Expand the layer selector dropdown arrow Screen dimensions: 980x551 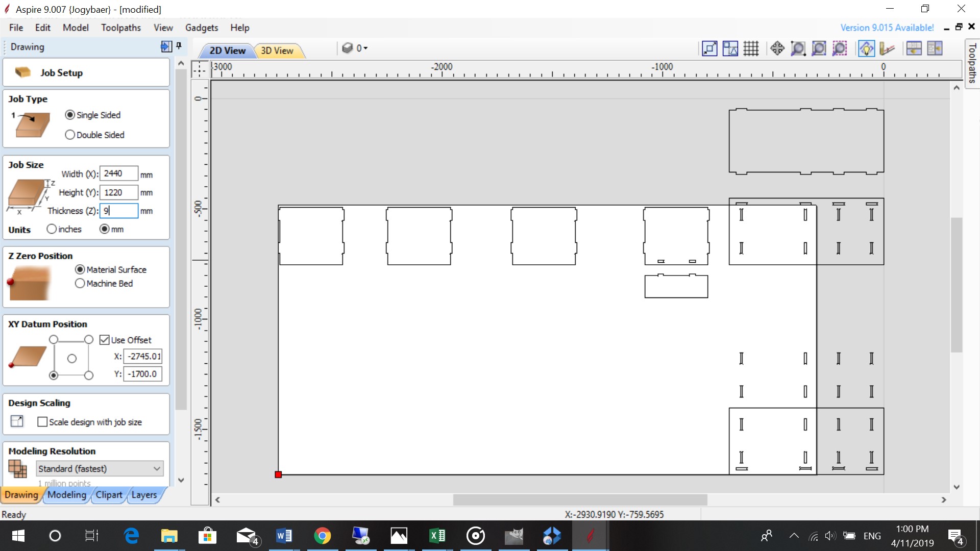365,48
